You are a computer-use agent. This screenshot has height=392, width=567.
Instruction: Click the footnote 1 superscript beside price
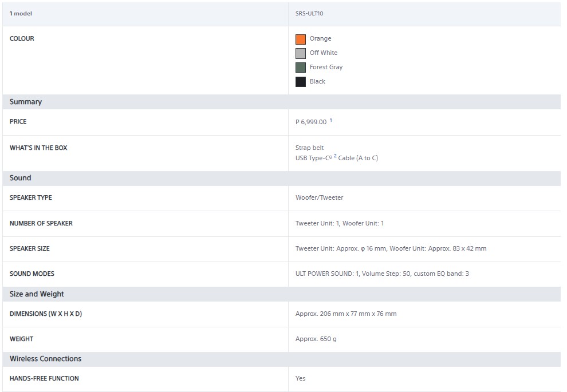[x=331, y=120]
